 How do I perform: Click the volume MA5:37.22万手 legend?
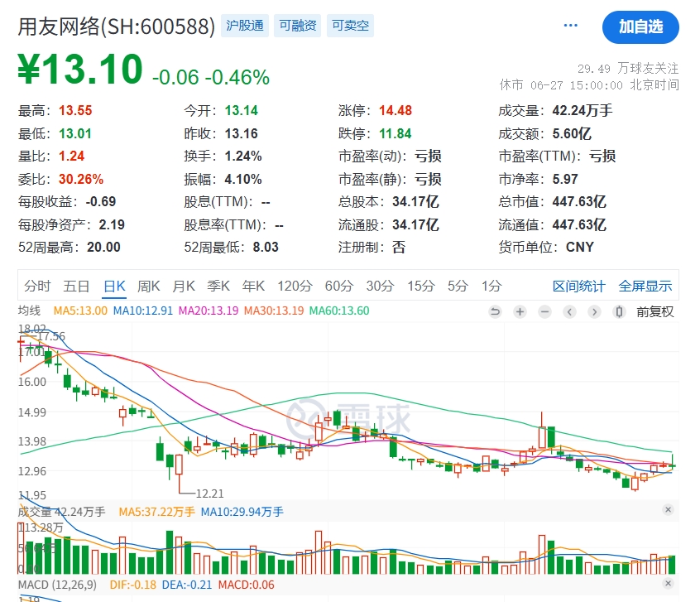click(156, 512)
